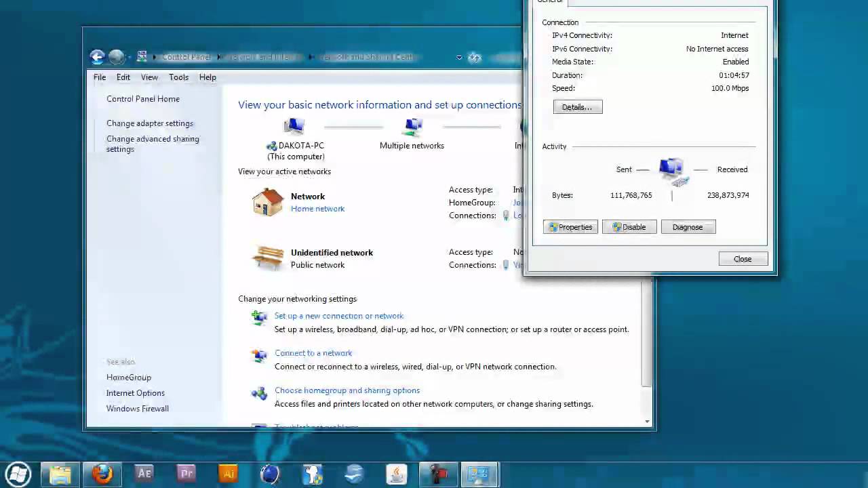Open the recent pages dropdown beside the forward arrow
Image resolution: width=868 pixels, height=488 pixels.
(x=130, y=58)
